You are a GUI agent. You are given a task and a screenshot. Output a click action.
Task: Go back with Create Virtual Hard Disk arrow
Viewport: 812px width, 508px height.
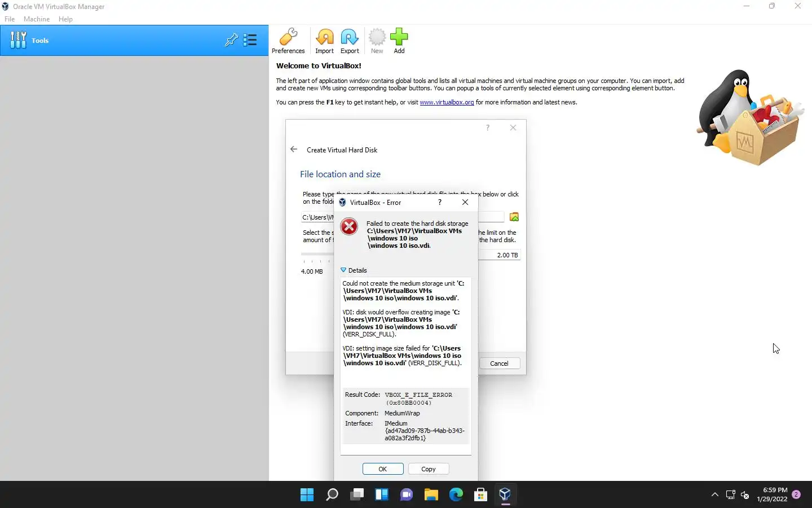pos(294,150)
